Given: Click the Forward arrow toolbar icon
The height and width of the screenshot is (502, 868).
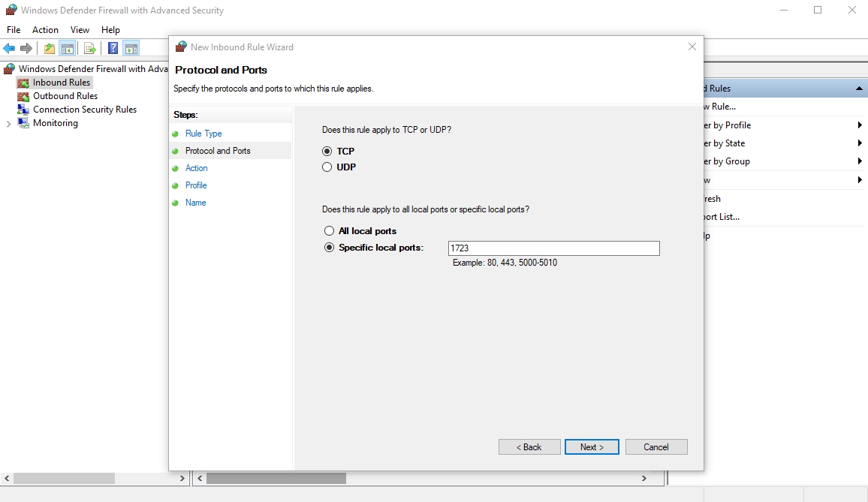Looking at the screenshot, I should pyautogui.click(x=26, y=49).
